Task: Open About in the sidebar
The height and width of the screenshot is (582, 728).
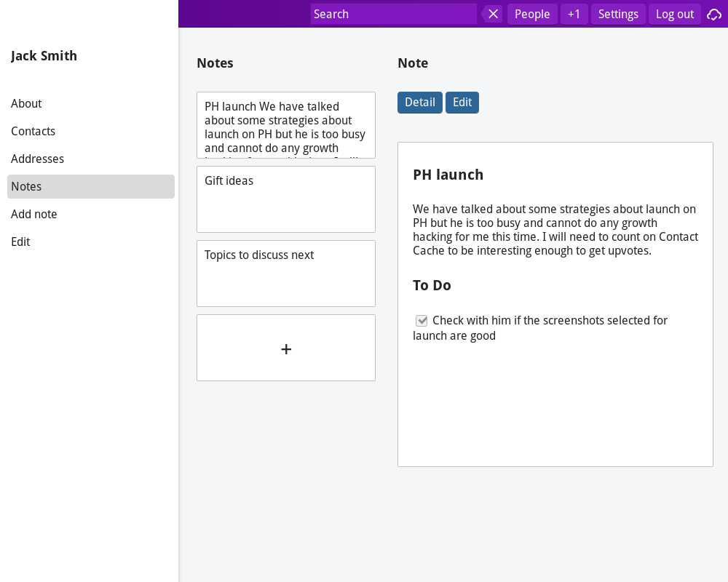Action: 26,104
